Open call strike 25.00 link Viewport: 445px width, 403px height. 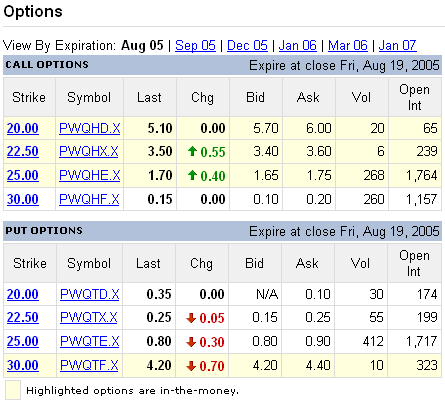coord(23,175)
